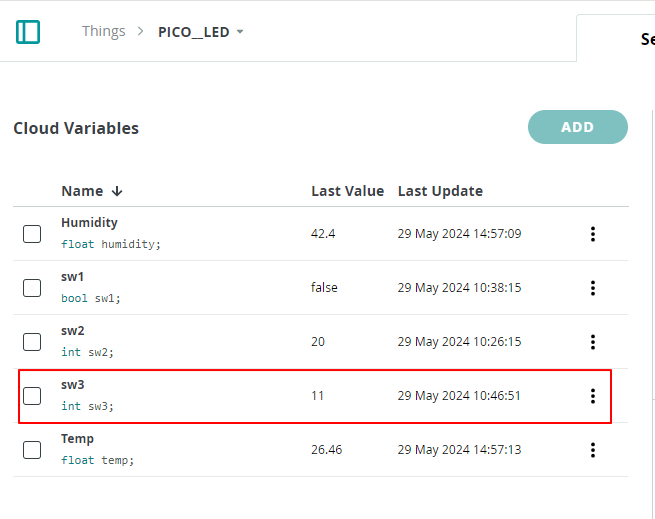Open the three-dot menu for Temp

click(593, 450)
